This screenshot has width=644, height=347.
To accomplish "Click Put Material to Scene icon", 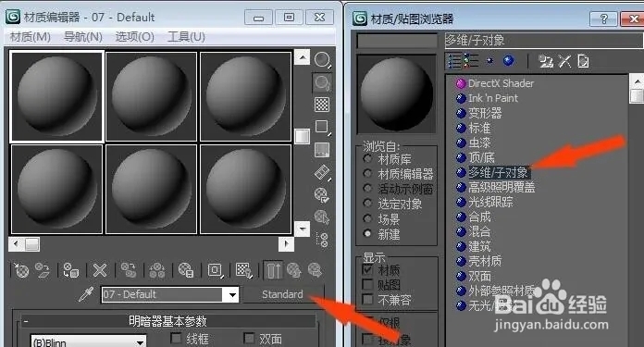I will pos(42,270).
